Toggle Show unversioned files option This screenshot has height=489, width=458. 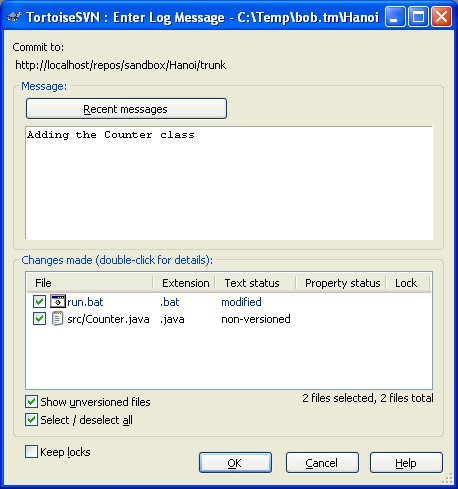pyautogui.click(x=31, y=402)
